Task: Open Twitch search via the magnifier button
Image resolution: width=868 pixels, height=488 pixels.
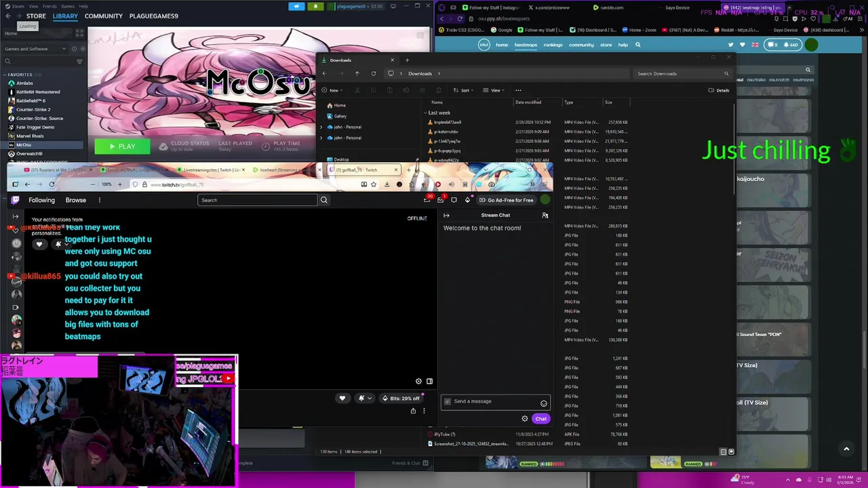Action: pyautogui.click(x=323, y=200)
